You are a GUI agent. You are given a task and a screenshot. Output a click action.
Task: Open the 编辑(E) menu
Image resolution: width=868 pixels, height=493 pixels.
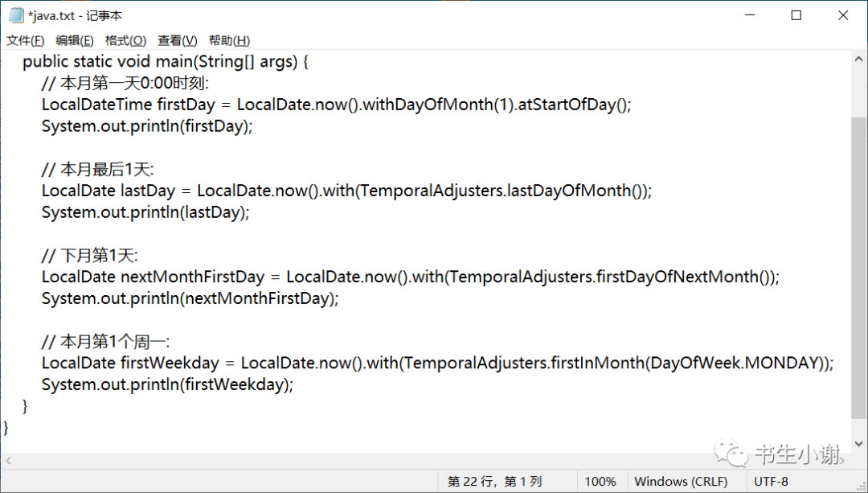coord(74,39)
